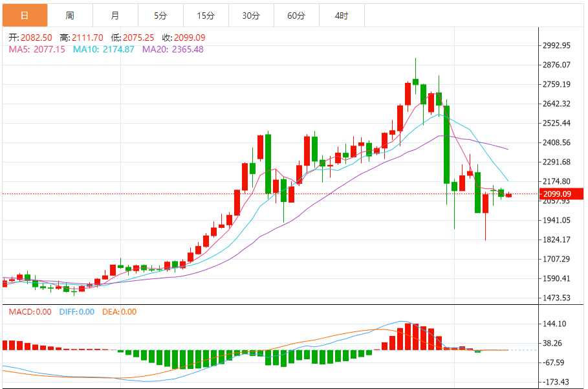Image resolution: width=588 pixels, height=389 pixels.
Task: Click the DEA:0.00 indicator label
Action: [x=119, y=312]
